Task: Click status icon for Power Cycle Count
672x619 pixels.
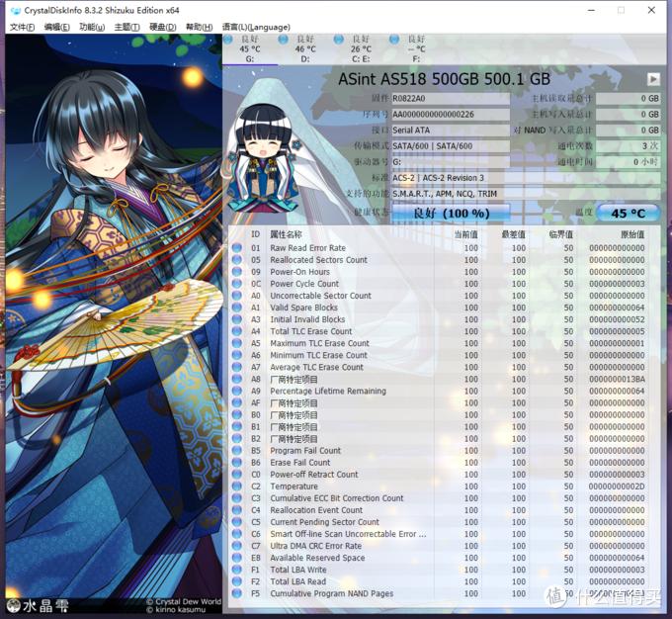Action: pos(237,284)
